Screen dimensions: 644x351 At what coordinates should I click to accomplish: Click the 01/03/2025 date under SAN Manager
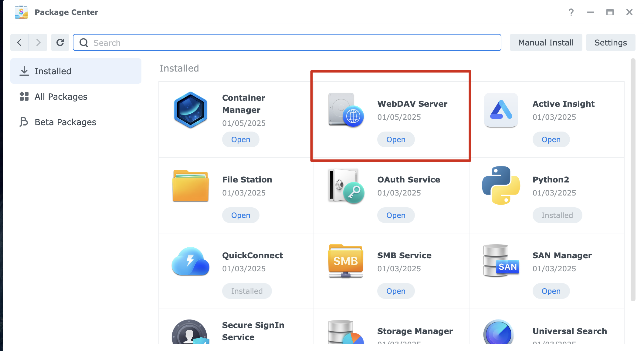(554, 269)
